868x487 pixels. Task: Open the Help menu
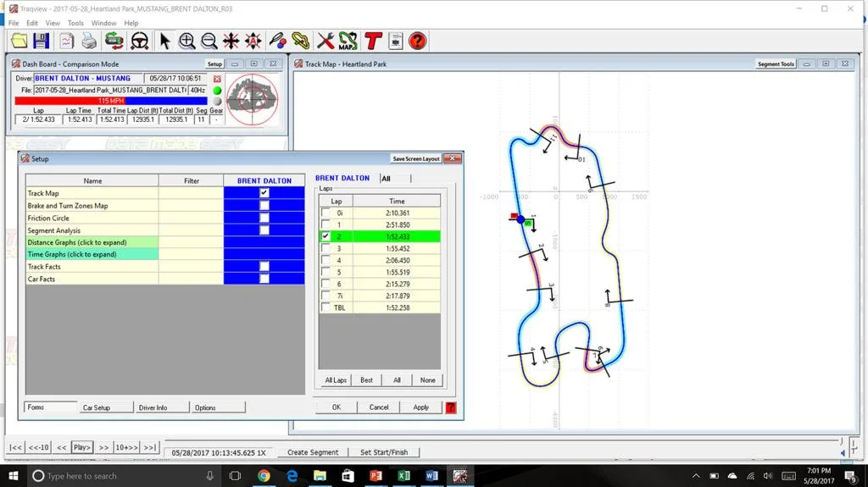tap(131, 23)
